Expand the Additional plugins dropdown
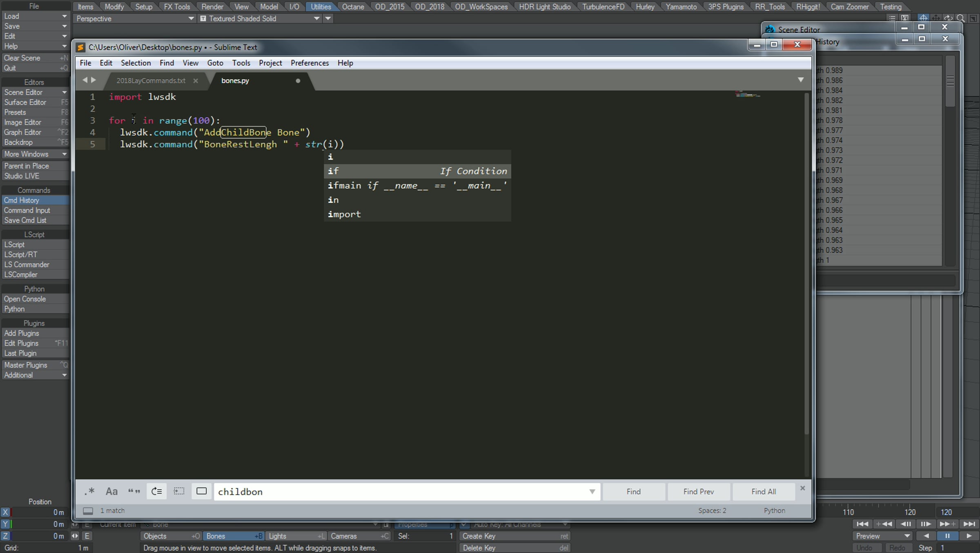Image resolution: width=980 pixels, height=553 pixels. [x=35, y=375]
